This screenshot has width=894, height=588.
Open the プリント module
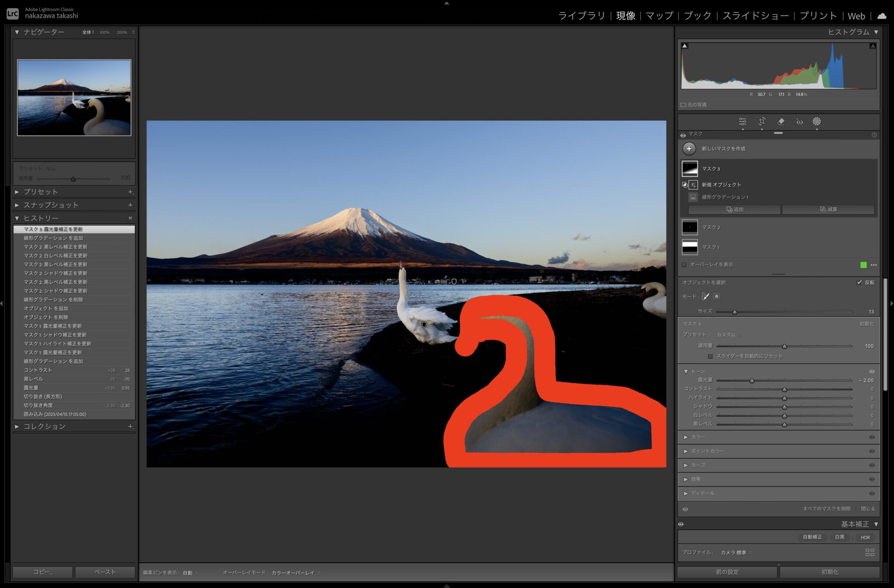click(x=818, y=16)
